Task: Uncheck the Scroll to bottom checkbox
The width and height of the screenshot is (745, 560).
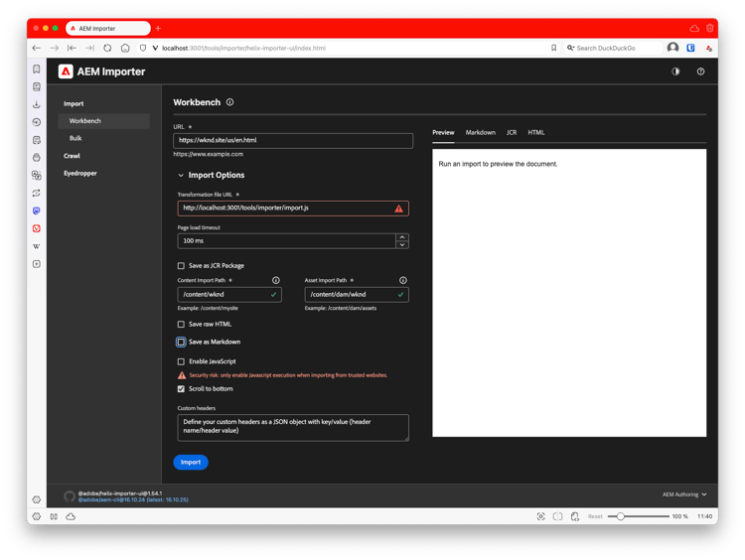Action: [181, 389]
